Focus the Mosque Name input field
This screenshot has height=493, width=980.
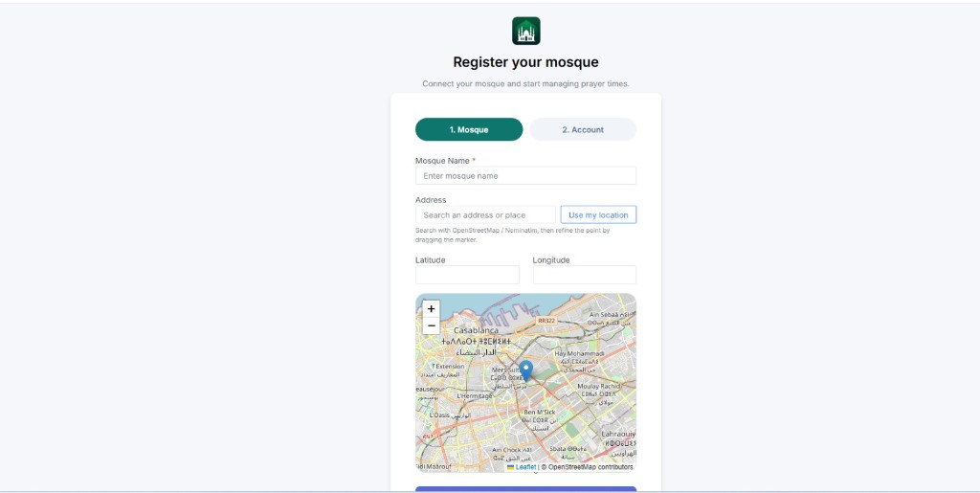click(x=525, y=175)
